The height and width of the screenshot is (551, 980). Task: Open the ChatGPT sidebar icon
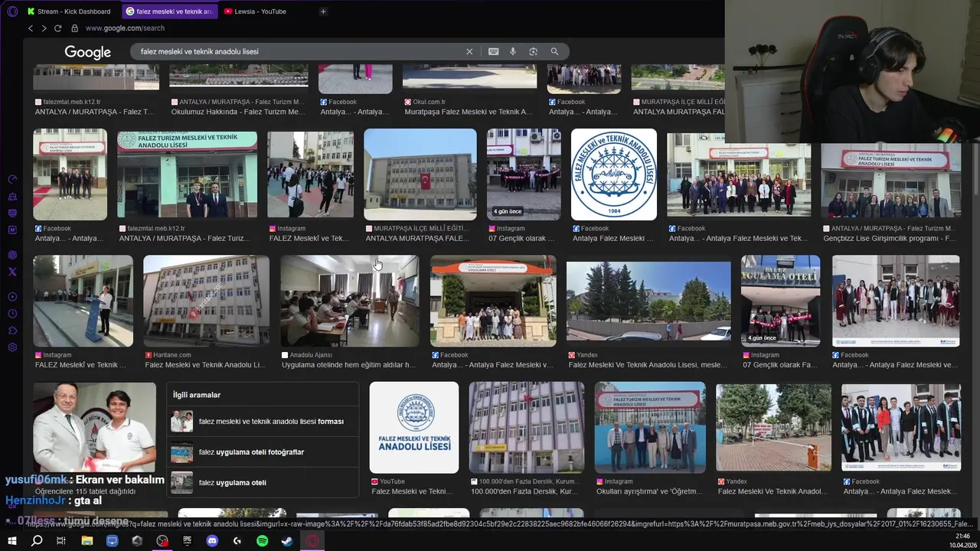(x=12, y=255)
